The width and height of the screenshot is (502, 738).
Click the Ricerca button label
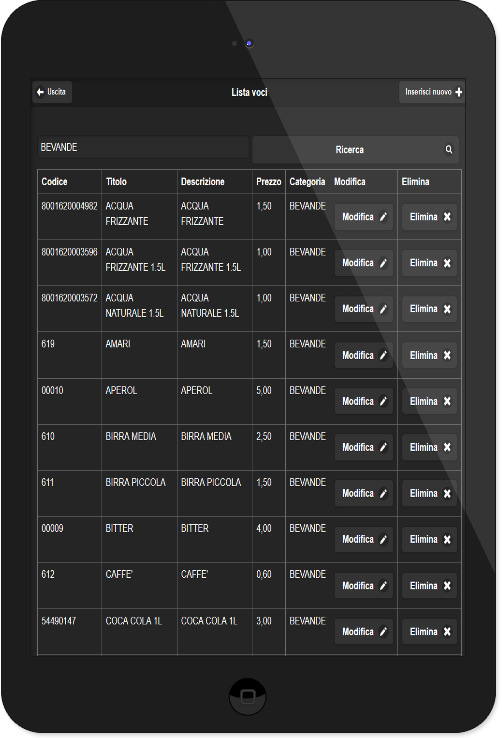point(350,150)
